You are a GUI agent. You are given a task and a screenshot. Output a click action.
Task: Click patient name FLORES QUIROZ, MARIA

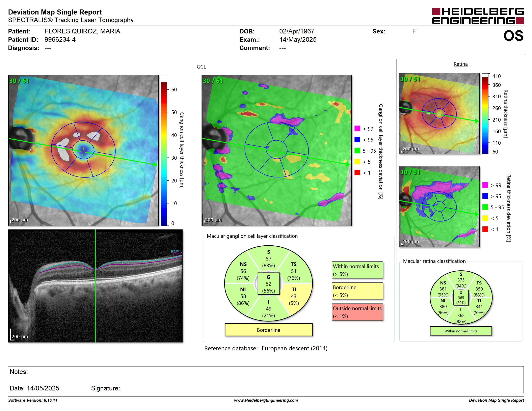point(82,31)
